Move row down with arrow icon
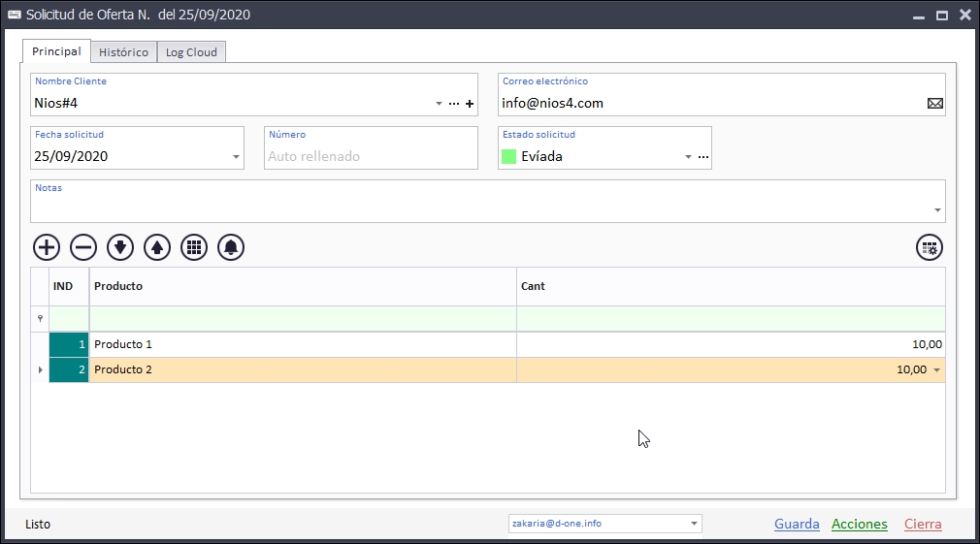The width and height of the screenshot is (980, 544). [120, 247]
